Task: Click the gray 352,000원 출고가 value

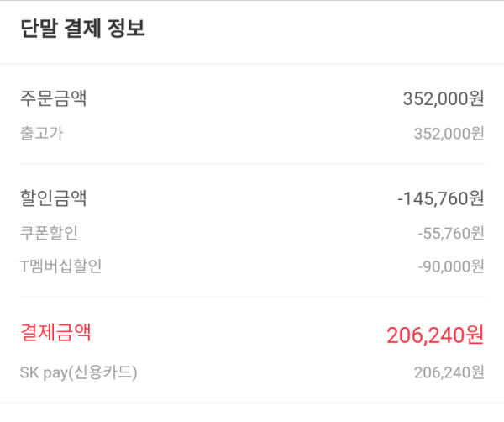Action: [x=449, y=134]
